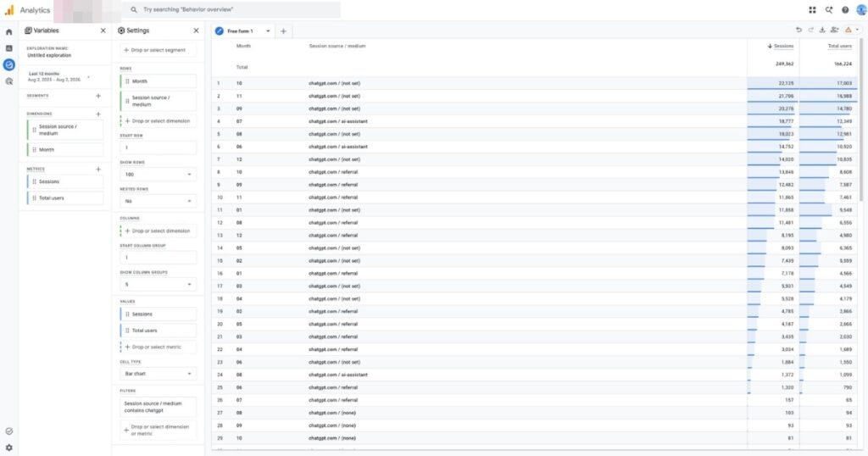
Task: Redo the exploration change
Action: (x=810, y=30)
